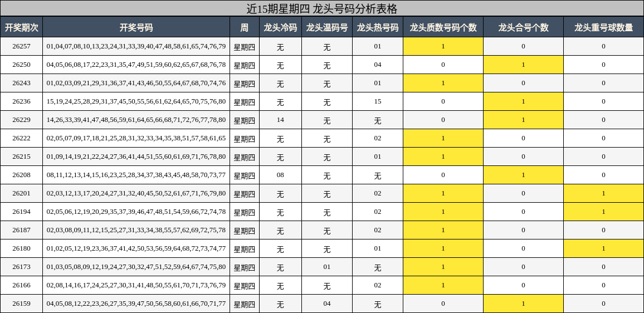
Task: Click draw period 26222
Action: (21, 139)
